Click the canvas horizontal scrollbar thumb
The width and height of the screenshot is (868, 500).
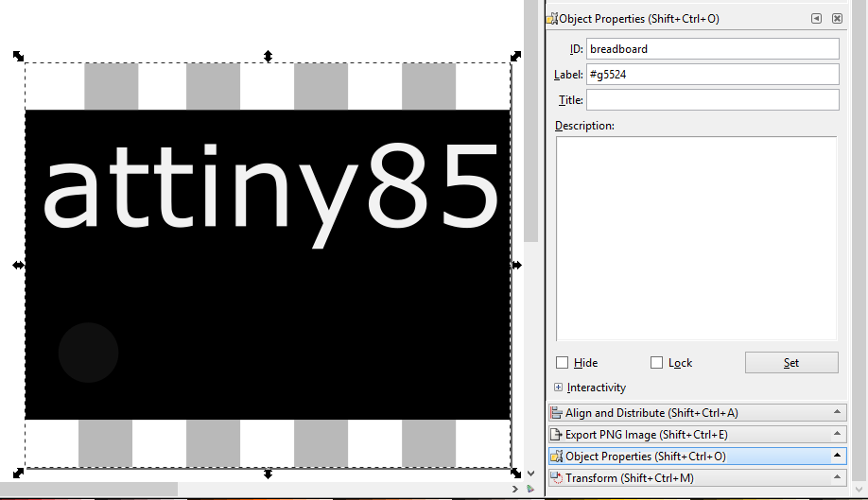[x=89, y=489]
